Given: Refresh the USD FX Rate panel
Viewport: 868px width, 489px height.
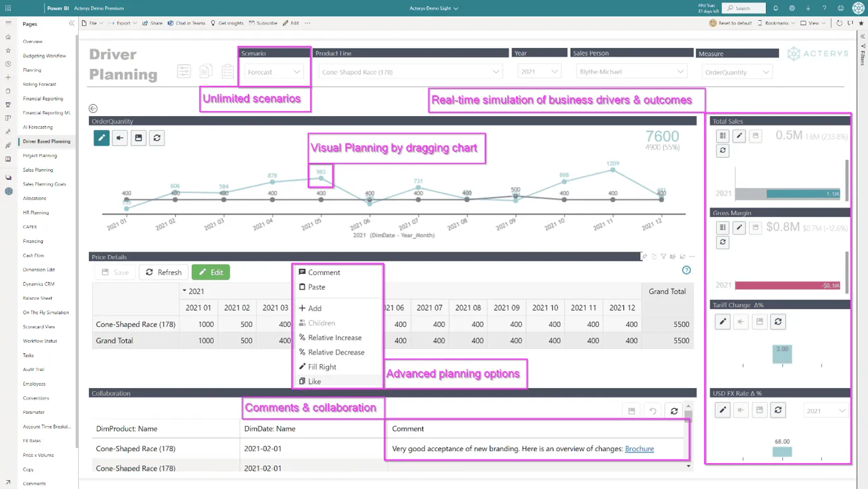Looking at the screenshot, I should point(778,410).
